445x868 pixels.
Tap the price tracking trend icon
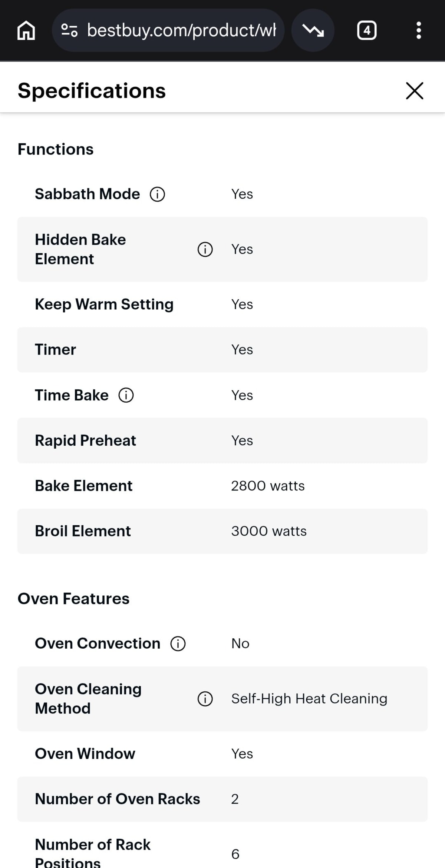[313, 30]
